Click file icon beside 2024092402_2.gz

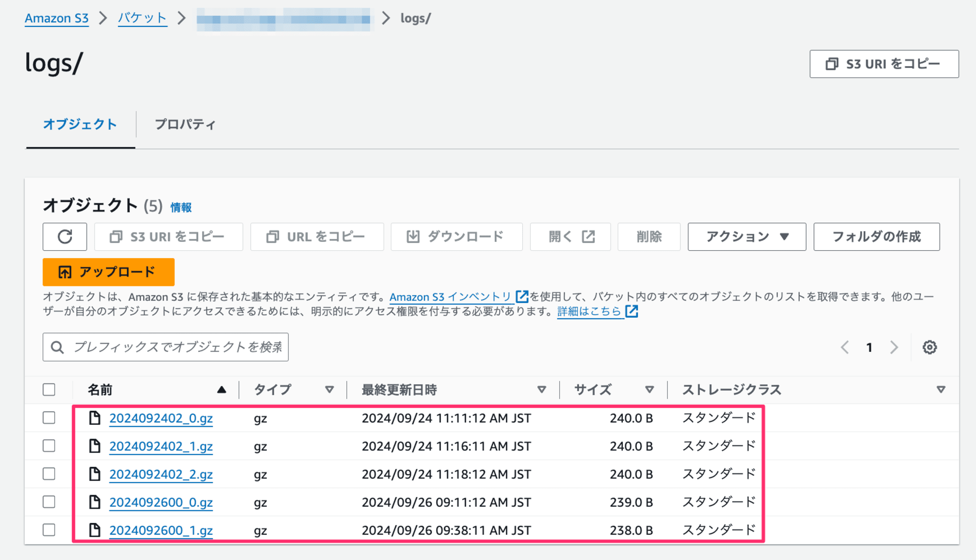(x=95, y=474)
